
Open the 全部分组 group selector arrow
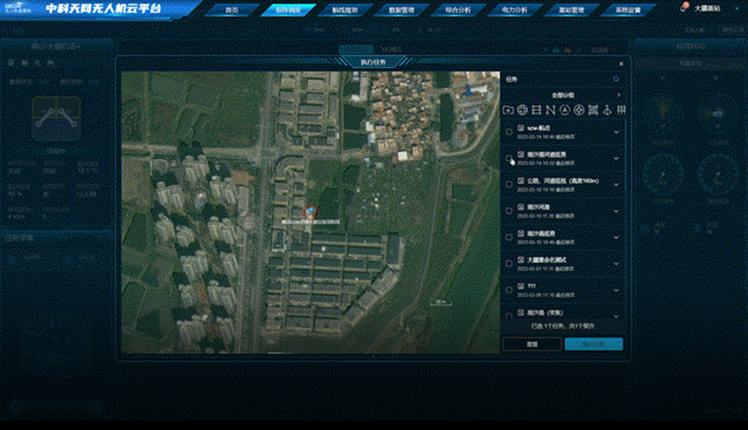tap(618, 95)
